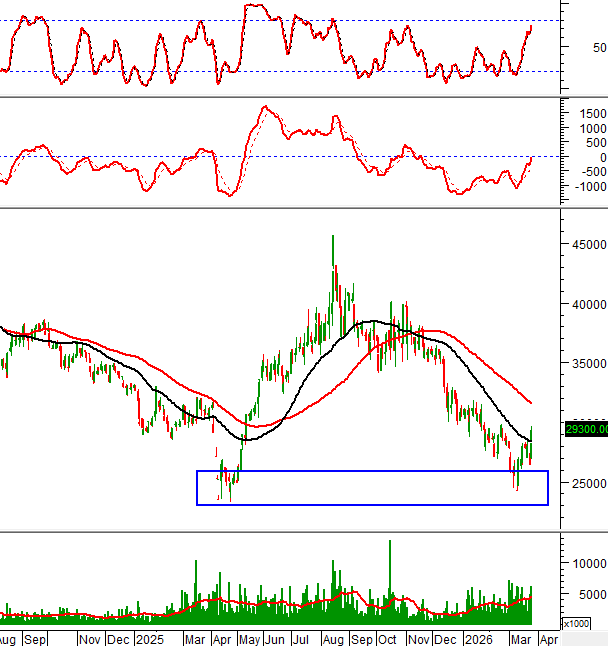Click the Jul label on the time axis
This screenshot has width=608, height=646.
[x=302, y=638]
